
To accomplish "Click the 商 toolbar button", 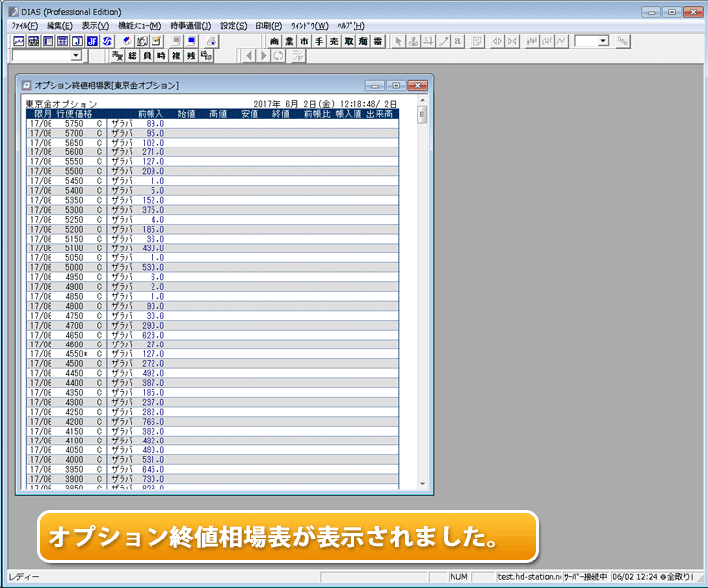I will [x=275, y=41].
